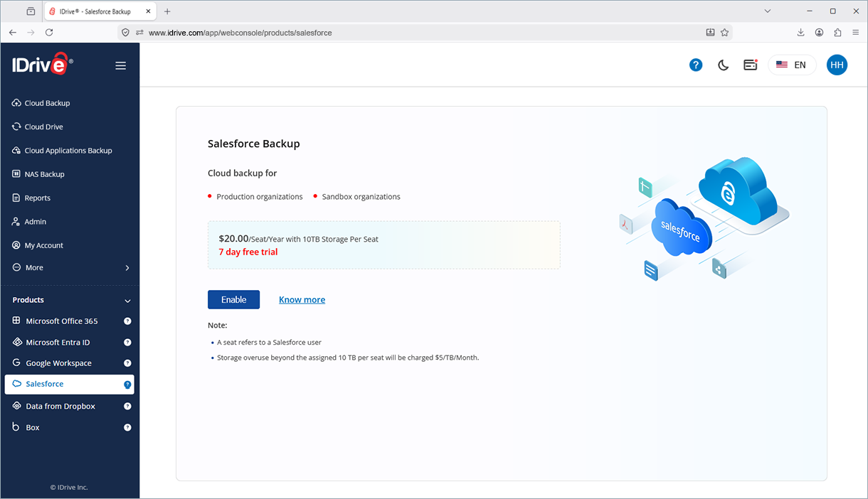This screenshot has height=499, width=868.
Task: Open a new browser tab
Action: (x=167, y=12)
